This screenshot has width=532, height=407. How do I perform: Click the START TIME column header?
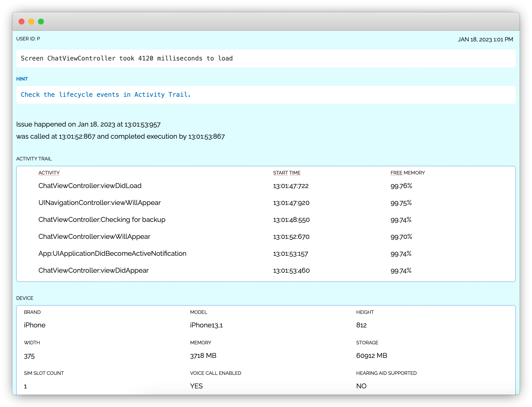pyautogui.click(x=287, y=173)
